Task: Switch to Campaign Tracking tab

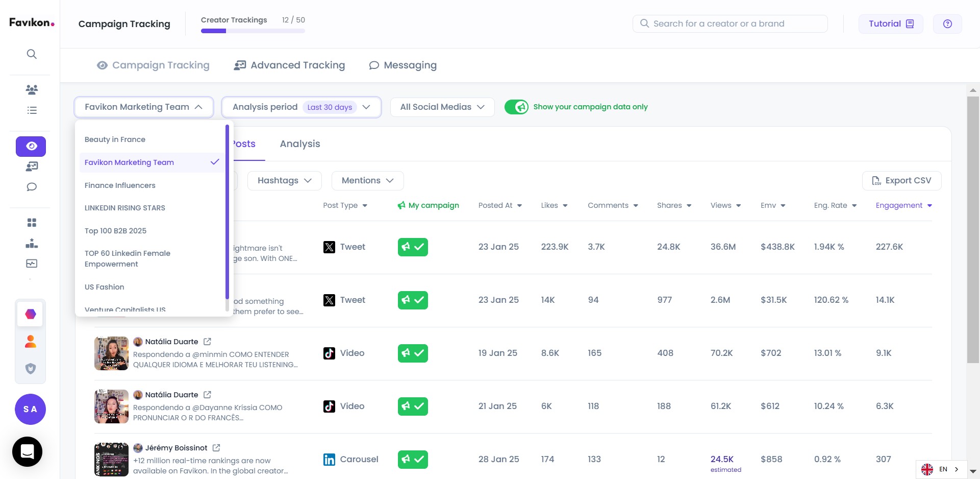Action: tap(153, 65)
